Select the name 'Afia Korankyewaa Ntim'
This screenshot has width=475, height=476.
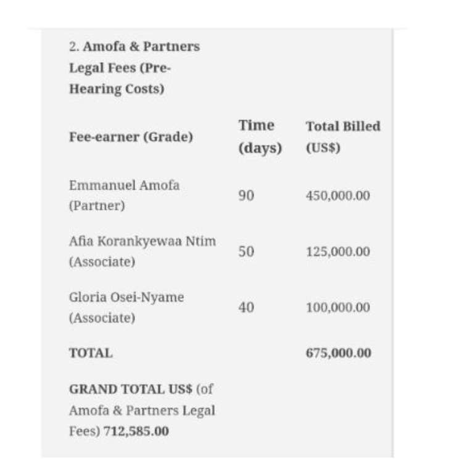[x=142, y=241]
